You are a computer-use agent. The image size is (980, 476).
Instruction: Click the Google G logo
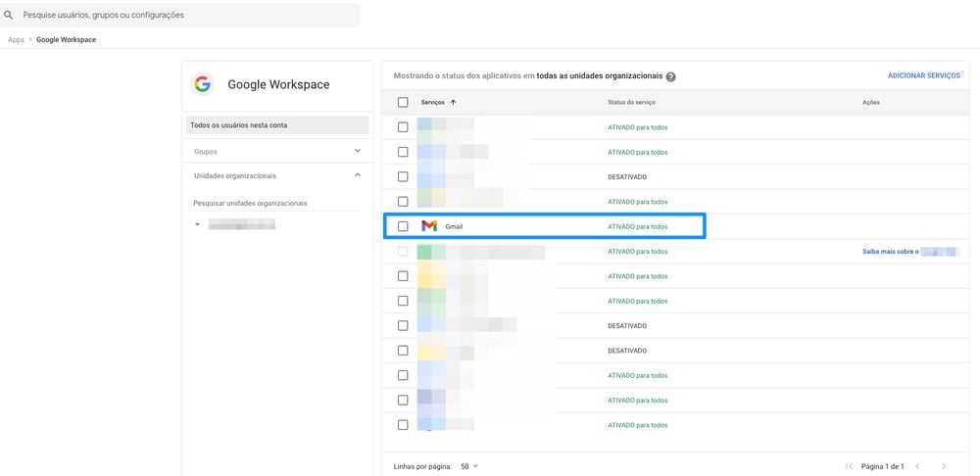[x=202, y=84]
